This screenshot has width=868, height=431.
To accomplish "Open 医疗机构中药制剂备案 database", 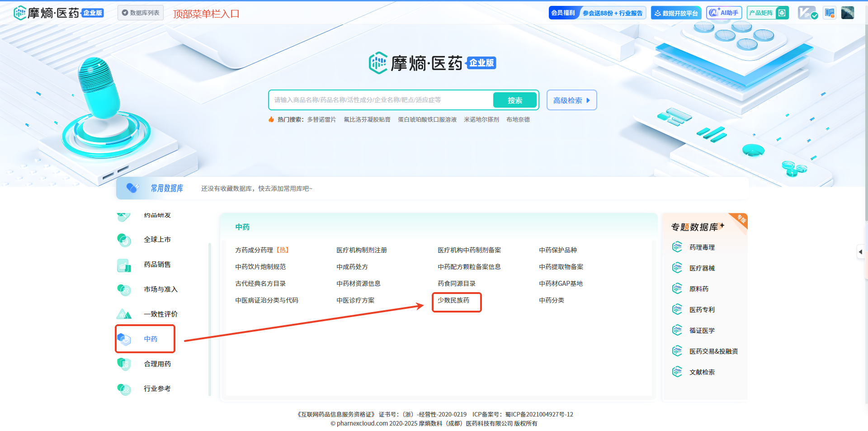I will coord(469,250).
